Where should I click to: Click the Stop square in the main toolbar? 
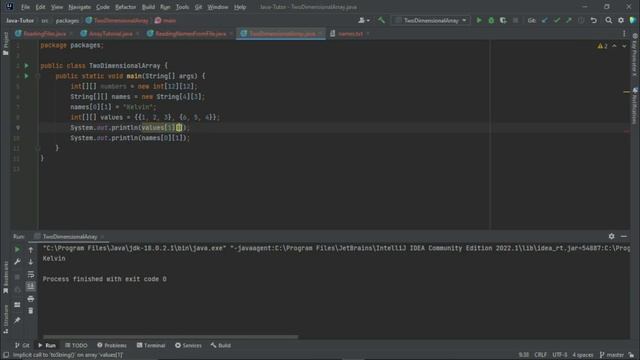pyautogui.click(x=516, y=20)
